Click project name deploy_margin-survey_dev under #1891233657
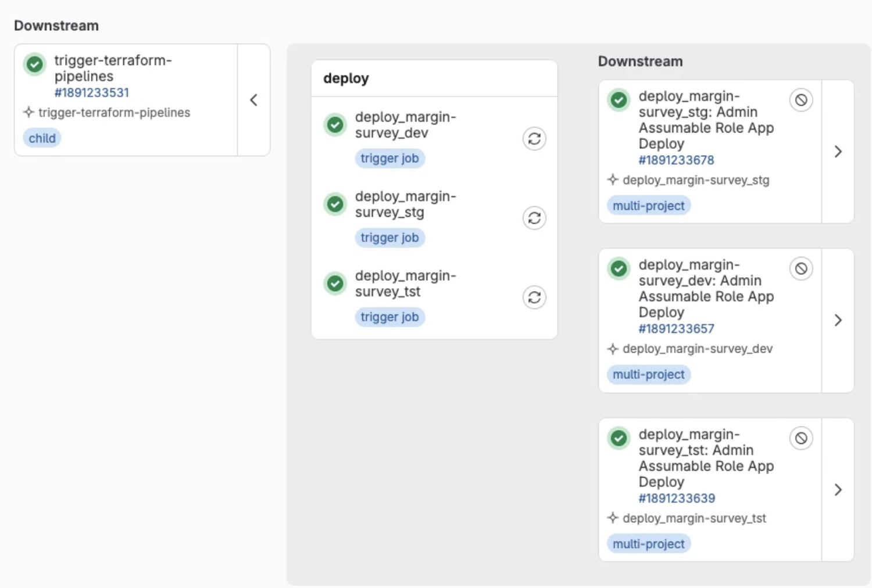Screen dimensions: 872x588 [698, 349]
